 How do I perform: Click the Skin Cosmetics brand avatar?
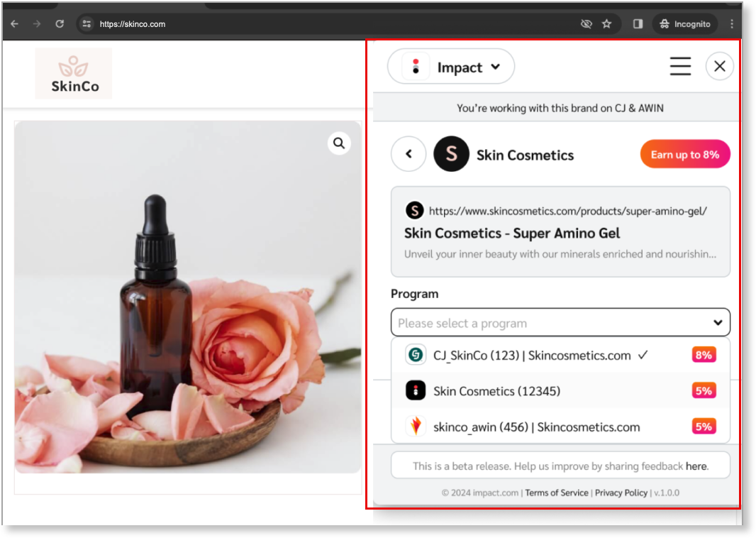(451, 154)
